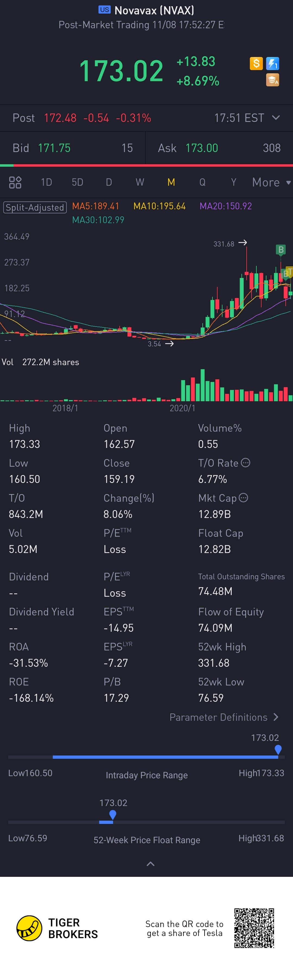
Task: Tap the tan stacked-layers icon
Action: [272, 80]
